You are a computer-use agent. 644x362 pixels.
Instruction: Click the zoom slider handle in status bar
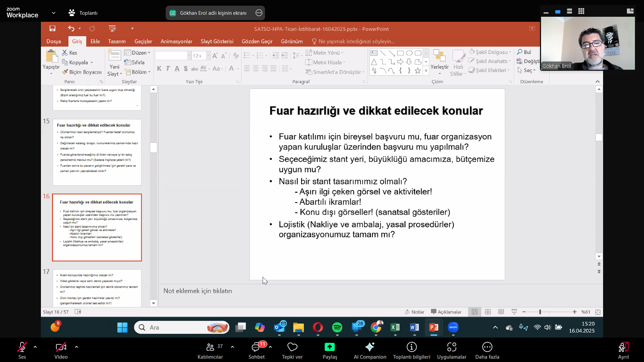tap(540, 312)
